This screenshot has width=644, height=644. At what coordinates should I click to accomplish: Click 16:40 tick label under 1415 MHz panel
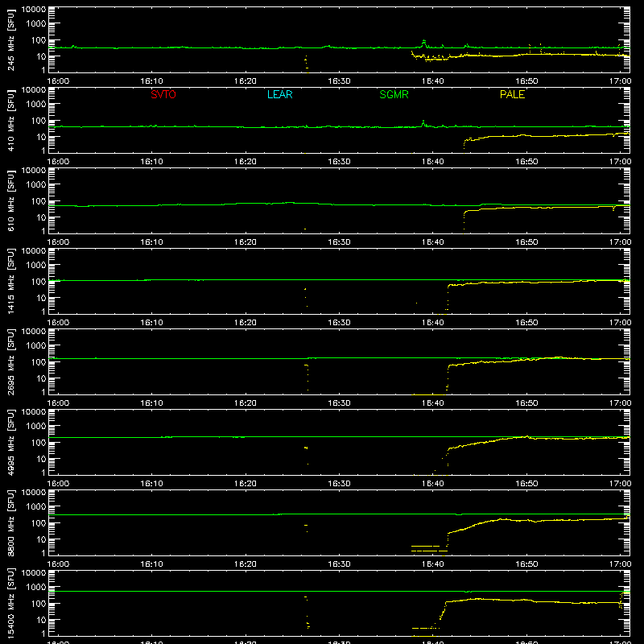pos(432,323)
